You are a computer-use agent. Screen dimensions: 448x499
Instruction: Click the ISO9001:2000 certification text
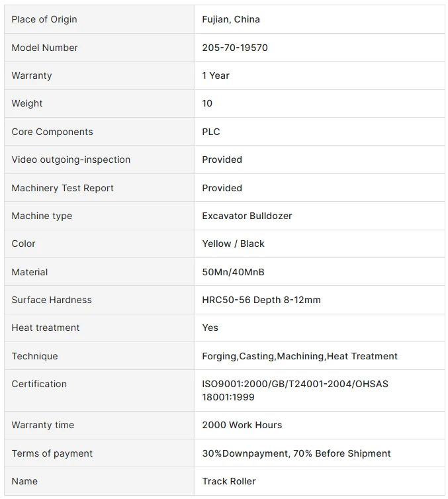[x=235, y=384]
